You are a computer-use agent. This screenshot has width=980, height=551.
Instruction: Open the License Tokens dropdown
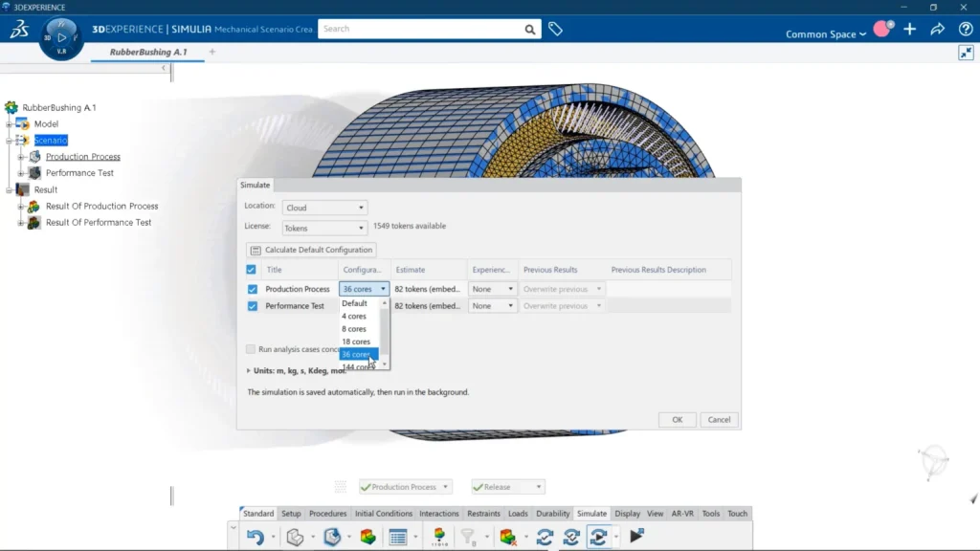pyautogui.click(x=324, y=228)
